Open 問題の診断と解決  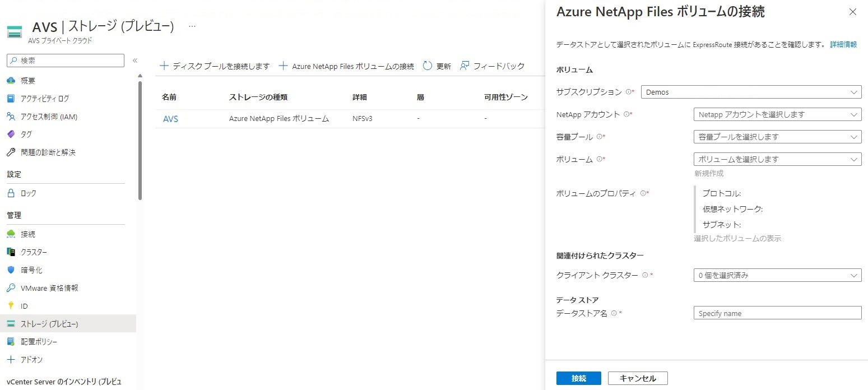point(53,152)
